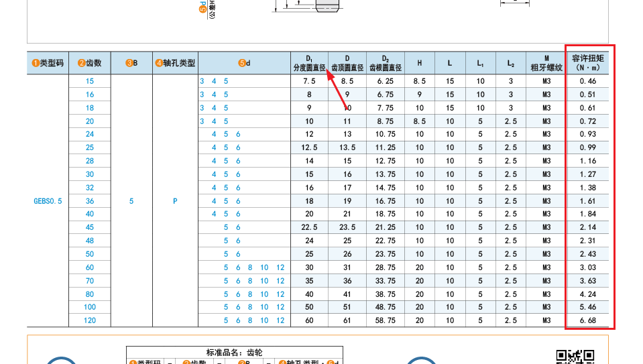
Task: Click pitch diameter value 12.5
Action: [x=309, y=147]
